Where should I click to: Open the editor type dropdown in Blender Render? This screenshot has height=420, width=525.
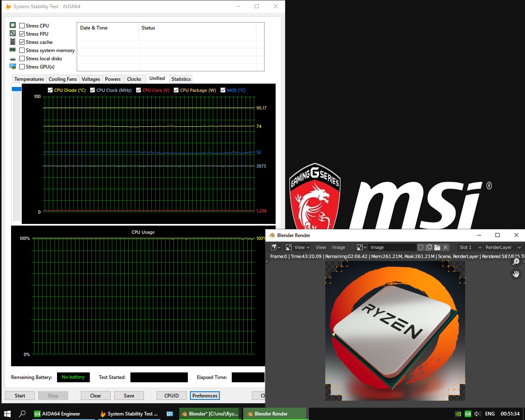coord(276,247)
